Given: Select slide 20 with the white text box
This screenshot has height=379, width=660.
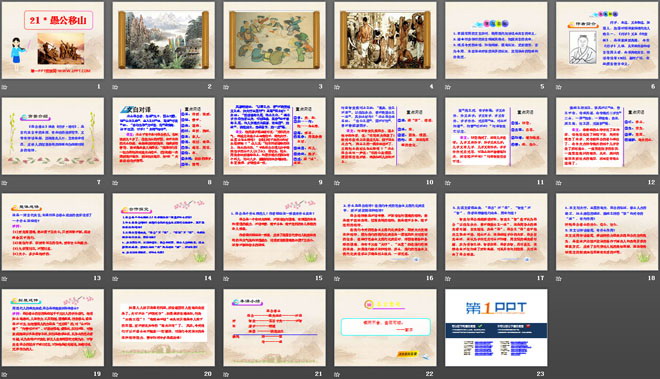Looking at the screenshot, I should point(163,327).
